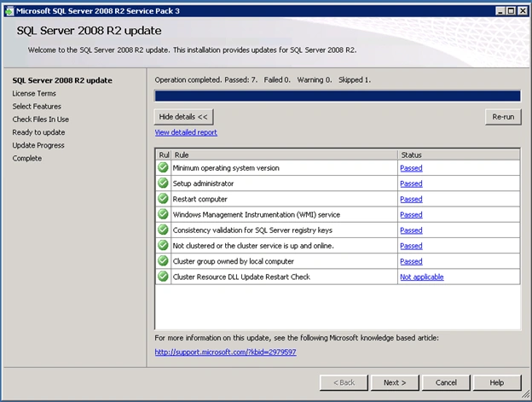Select Cluster group owned by local computer text
This screenshot has width=532, height=402.
pos(233,261)
